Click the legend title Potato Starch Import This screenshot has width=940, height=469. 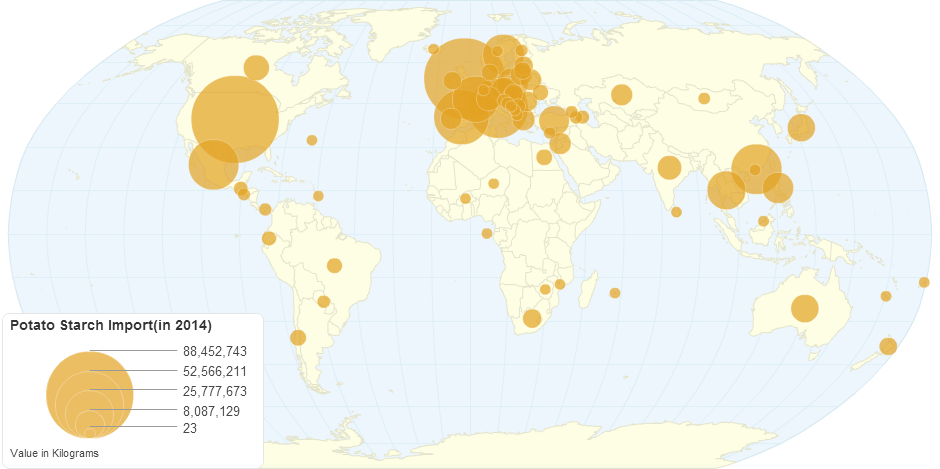click(110, 325)
